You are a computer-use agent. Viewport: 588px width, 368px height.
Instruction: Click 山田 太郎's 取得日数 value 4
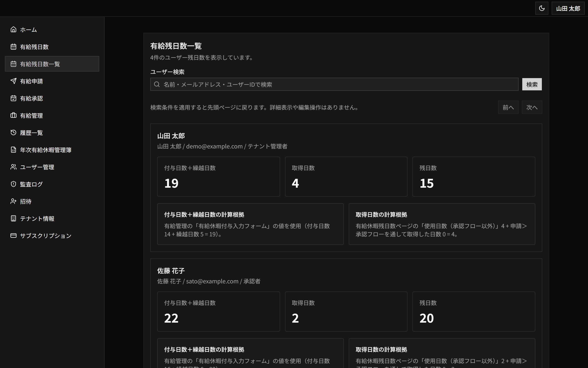[x=295, y=183]
